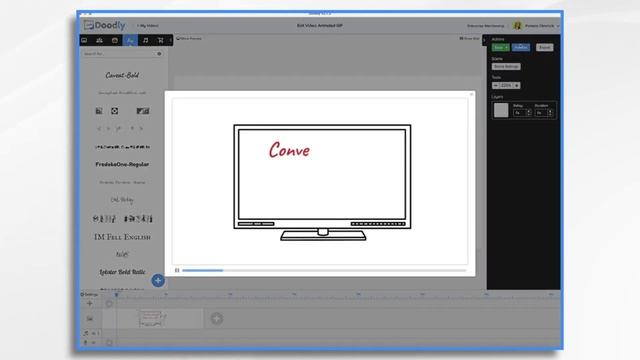The image size is (640, 360).
Task: Open the Sounds music note tab
Action: click(x=145, y=40)
